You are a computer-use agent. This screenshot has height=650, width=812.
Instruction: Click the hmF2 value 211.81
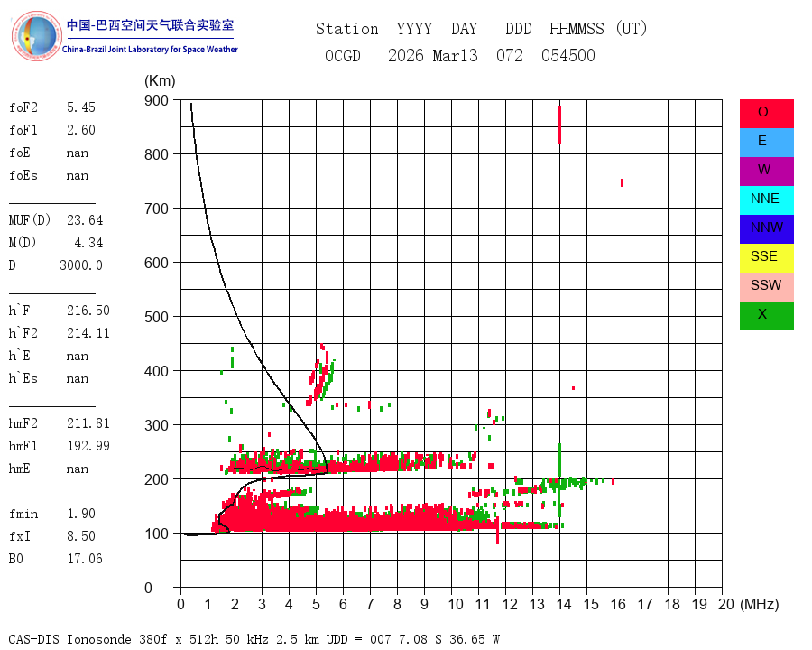pyautogui.click(x=88, y=423)
